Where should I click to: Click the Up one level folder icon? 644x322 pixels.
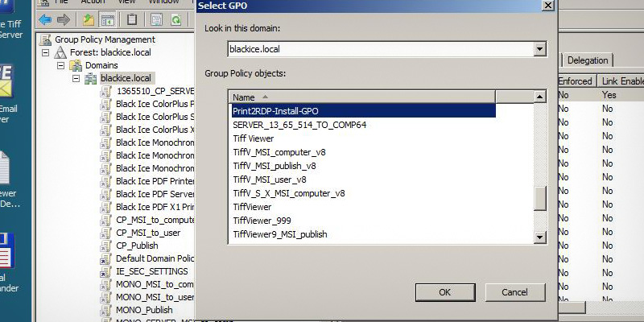(89, 19)
